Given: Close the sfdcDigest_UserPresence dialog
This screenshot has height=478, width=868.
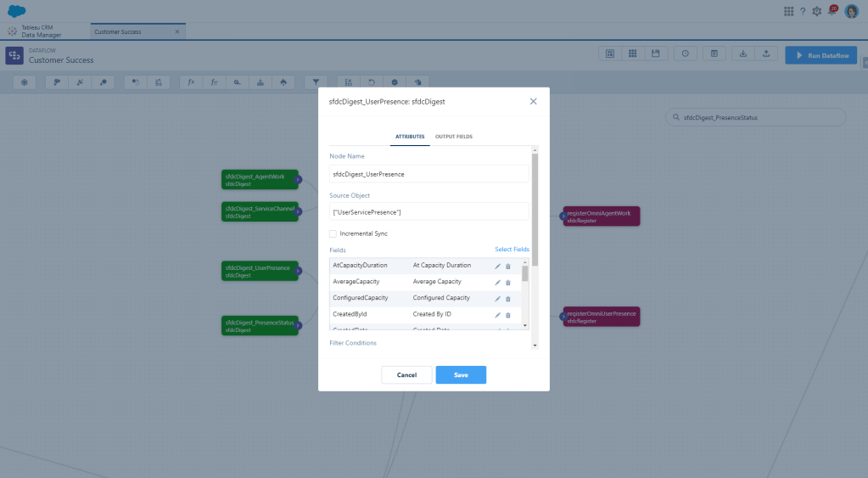Looking at the screenshot, I should coord(534,101).
